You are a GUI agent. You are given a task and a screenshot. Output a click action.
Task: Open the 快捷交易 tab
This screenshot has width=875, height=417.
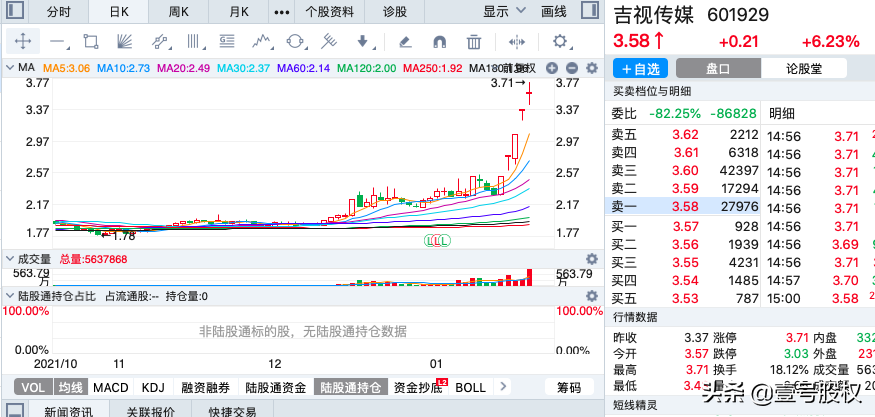(x=233, y=411)
